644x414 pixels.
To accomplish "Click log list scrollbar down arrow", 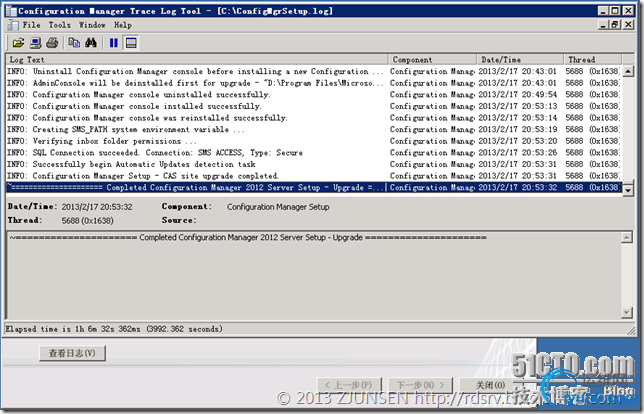I will click(628, 190).
